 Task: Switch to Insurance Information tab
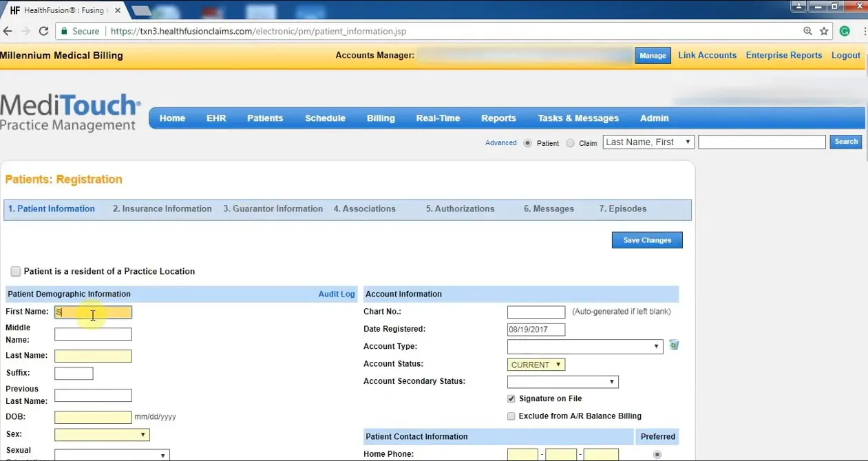pos(162,209)
